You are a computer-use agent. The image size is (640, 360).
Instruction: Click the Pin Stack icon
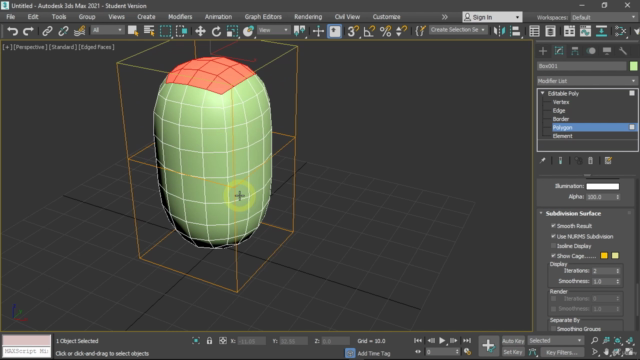tap(542, 161)
